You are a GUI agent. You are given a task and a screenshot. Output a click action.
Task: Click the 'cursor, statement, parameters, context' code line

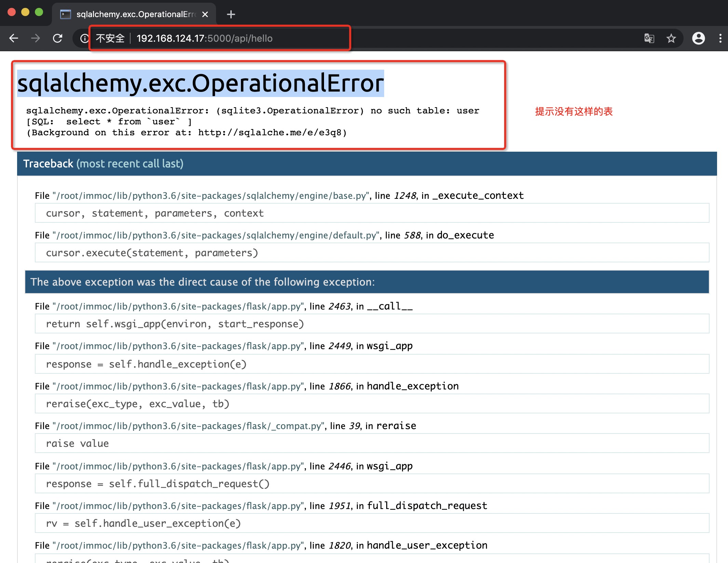tap(372, 213)
